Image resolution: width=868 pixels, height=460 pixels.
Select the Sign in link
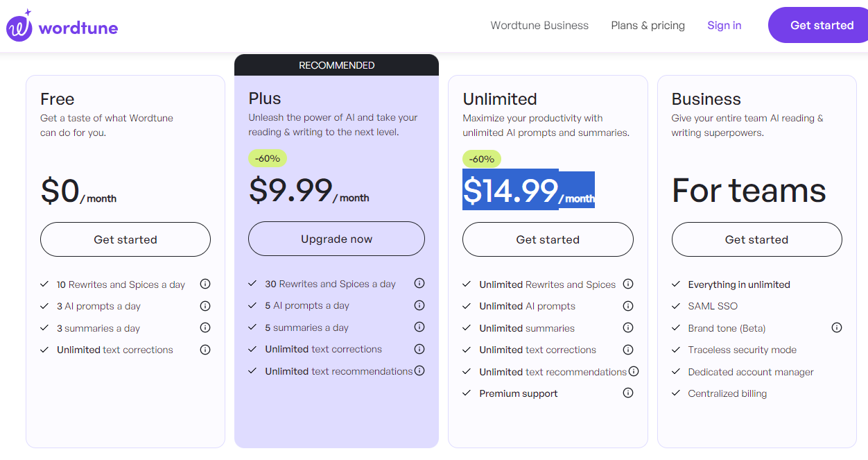724,25
